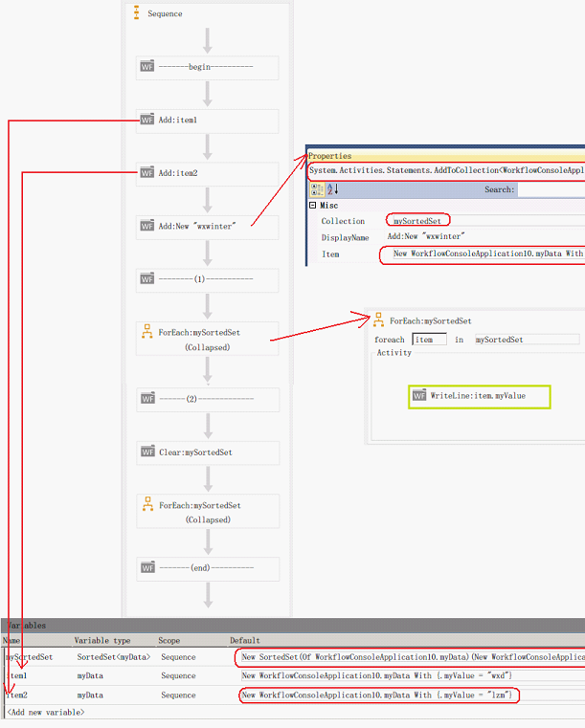The image size is (585, 728).
Task: Collapse the Misc property category
Action: (313, 206)
